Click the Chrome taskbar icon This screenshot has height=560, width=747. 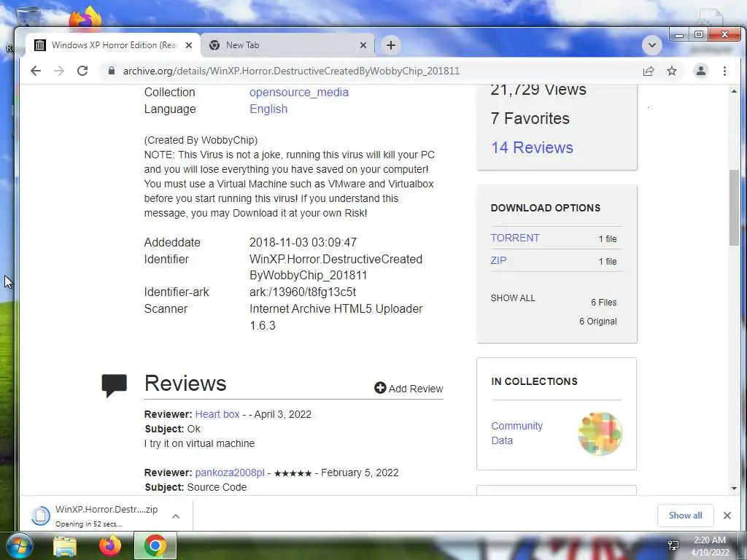click(x=155, y=545)
